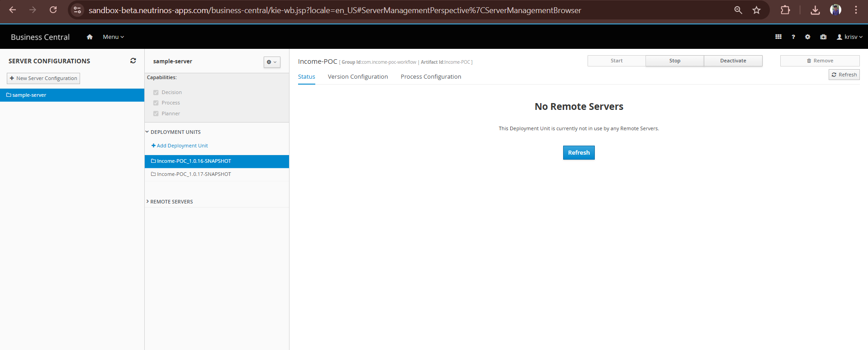Toggle the Process capability checkbox
Image resolution: width=868 pixels, height=350 pixels.
point(156,103)
